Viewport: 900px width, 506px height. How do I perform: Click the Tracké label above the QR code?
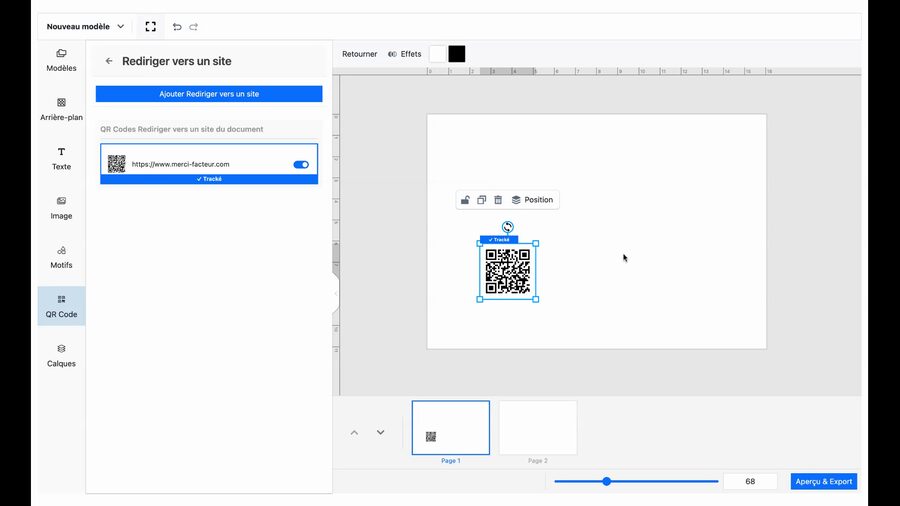[x=499, y=240]
